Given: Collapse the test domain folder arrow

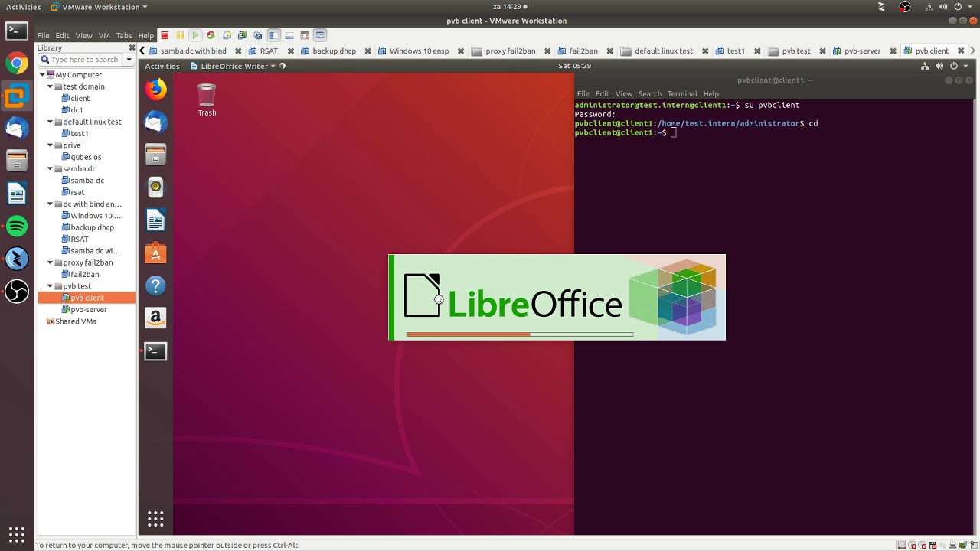Looking at the screenshot, I should (x=51, y=86).
